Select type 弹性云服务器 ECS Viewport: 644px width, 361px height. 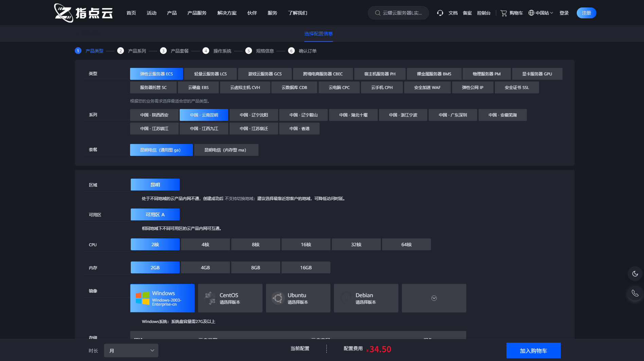[x=157, y=74]
